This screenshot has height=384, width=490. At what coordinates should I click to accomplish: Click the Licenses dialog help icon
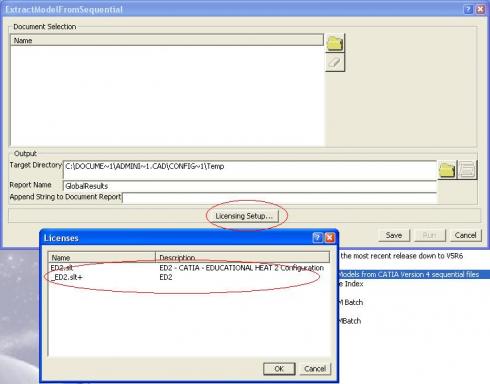pos(318,238)
